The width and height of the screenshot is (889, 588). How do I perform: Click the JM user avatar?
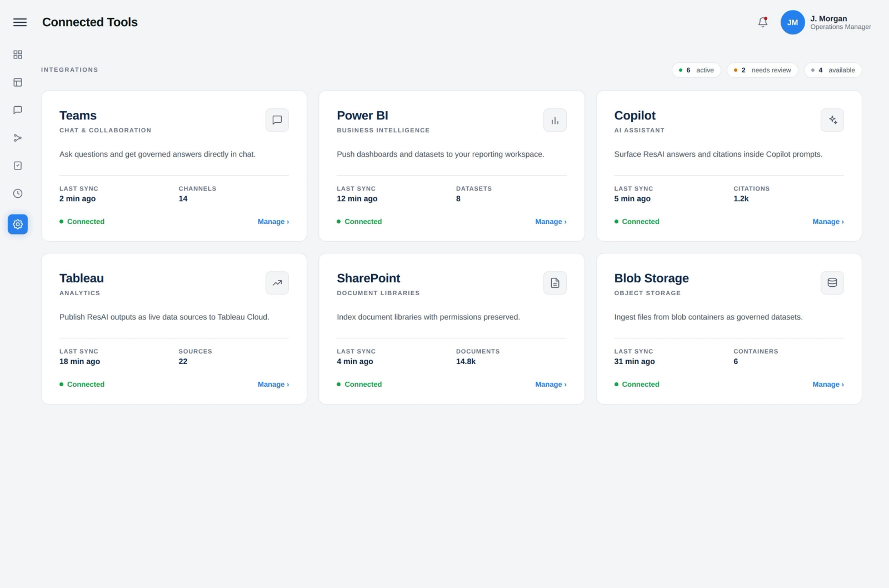click(792, 22)
